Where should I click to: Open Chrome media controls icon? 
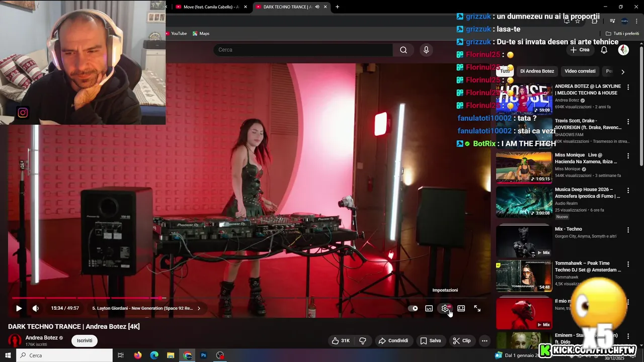click(612, 21)
